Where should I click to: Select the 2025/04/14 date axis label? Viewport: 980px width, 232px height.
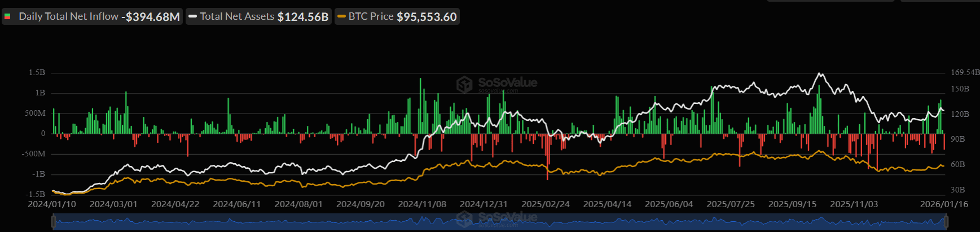(607, 204)
